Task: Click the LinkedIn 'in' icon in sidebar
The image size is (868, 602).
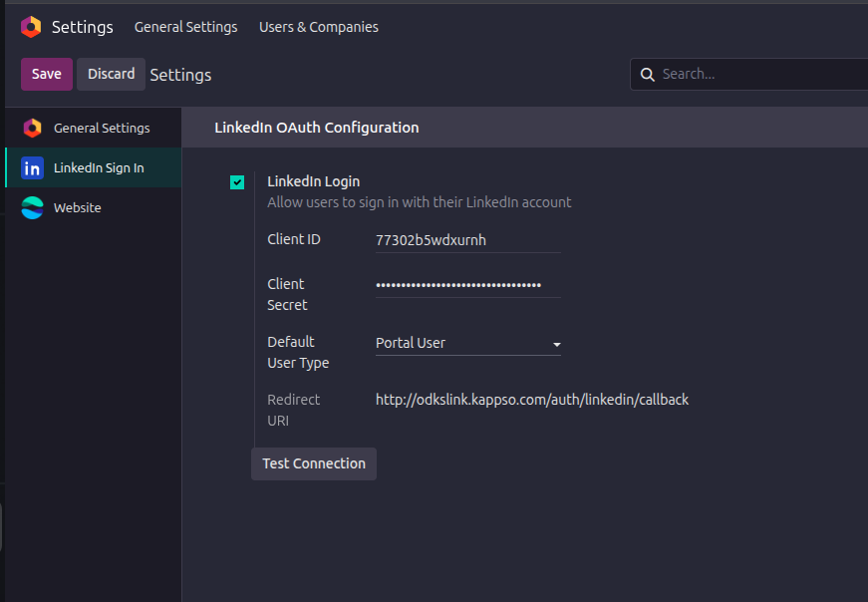Action: tap(32, 167)
